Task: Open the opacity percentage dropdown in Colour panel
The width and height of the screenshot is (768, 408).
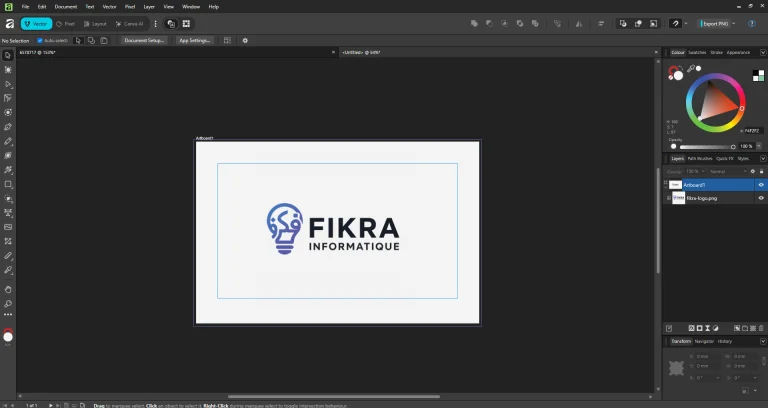Action: tap(759, 146)
